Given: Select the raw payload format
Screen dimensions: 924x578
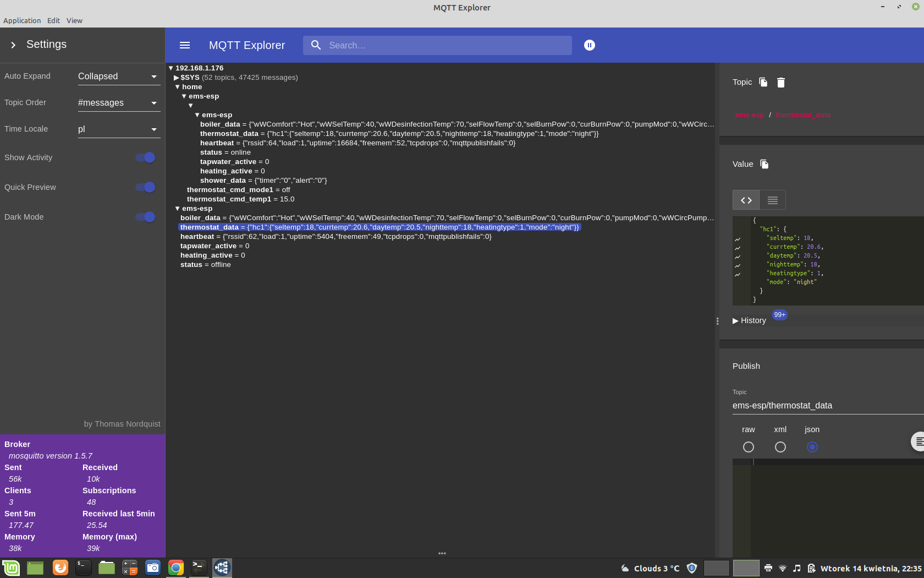Looking at the screenshot, I should tap(748, 447).
